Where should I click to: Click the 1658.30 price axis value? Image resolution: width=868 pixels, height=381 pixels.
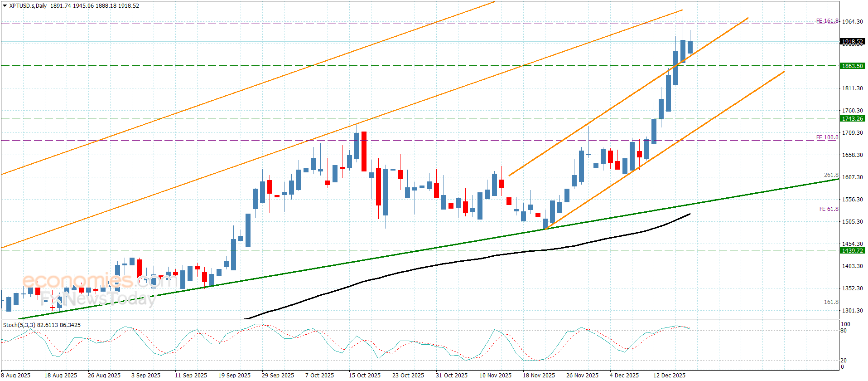(852, 155)
